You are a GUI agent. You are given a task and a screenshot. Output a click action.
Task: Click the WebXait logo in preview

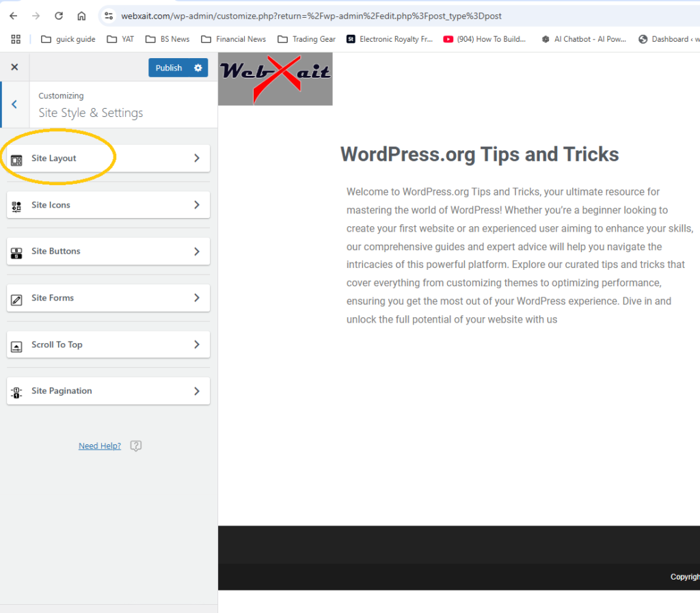(x=275, y=79)
